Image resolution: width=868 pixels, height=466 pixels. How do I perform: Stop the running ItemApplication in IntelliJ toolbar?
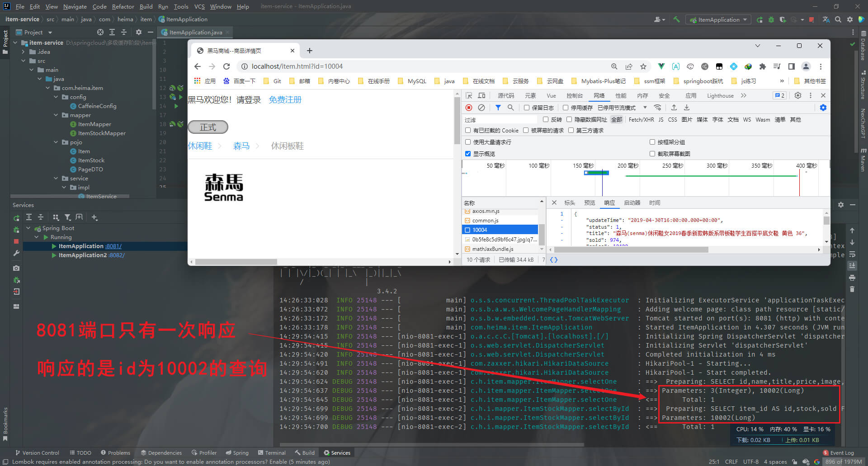click(811, 19)
